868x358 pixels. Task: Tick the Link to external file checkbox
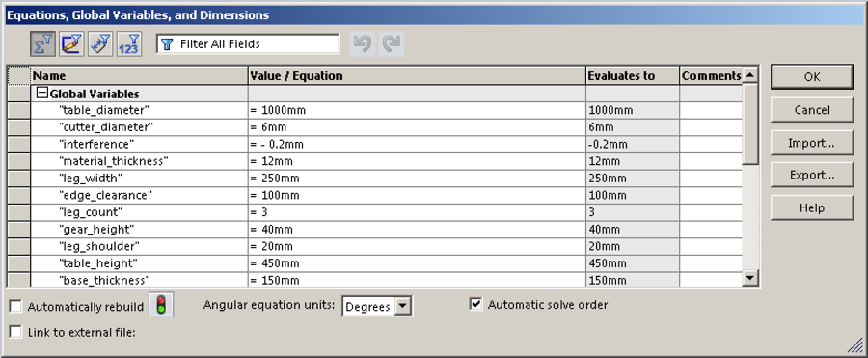[x=16, y=332]
